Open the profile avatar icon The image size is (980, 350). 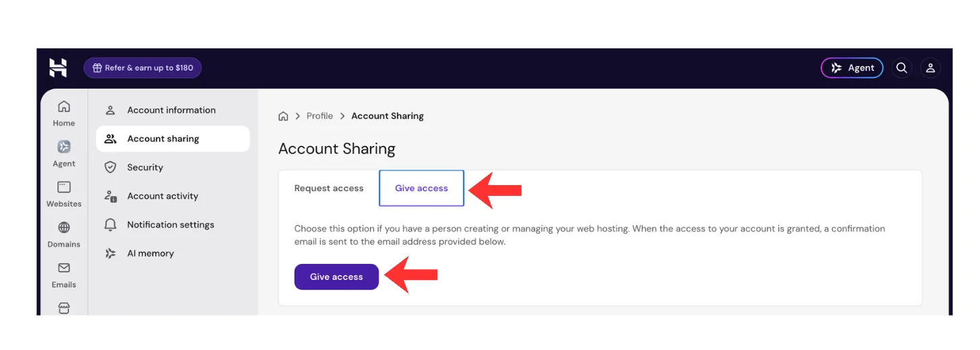930,67
